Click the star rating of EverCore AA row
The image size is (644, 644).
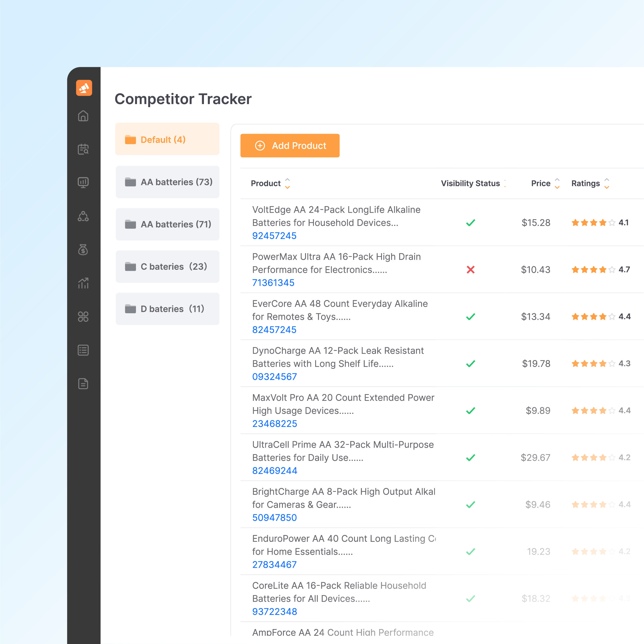pos(593,317)
